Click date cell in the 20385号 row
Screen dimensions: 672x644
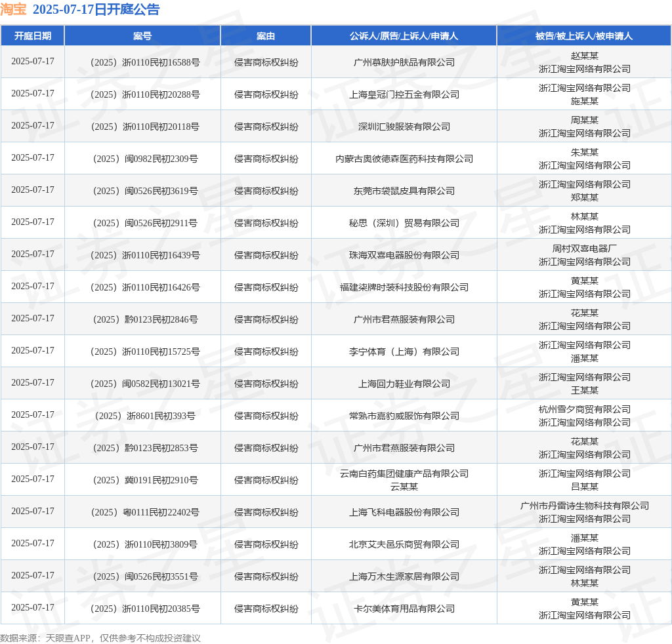pos(33,608)
